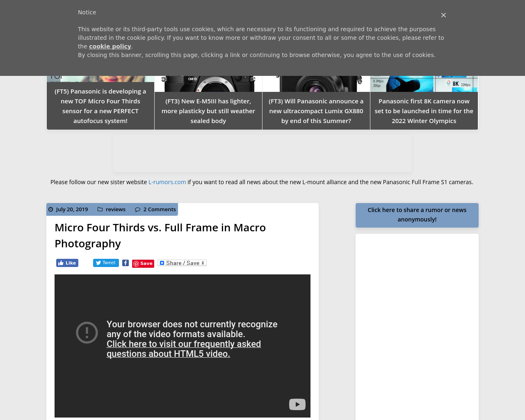The height and width of the screenshot is (420, 525).
Task: Click the Pinterest icon on the Save button
Action: tap(137, 263)
